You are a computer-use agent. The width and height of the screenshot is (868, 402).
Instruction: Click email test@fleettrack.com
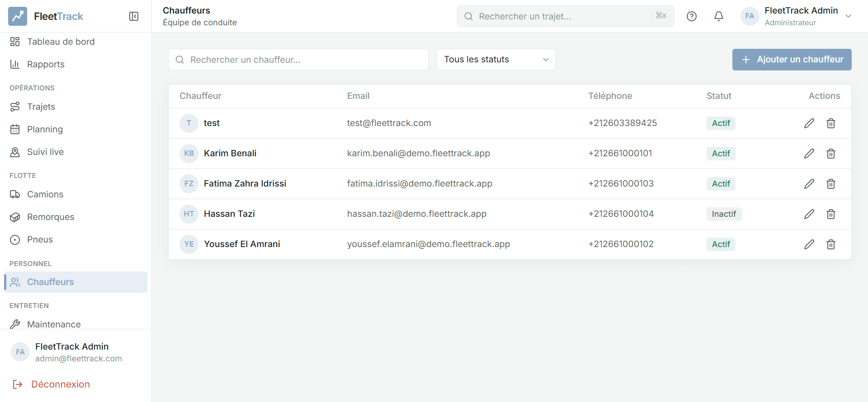click(x=389, y=123)
